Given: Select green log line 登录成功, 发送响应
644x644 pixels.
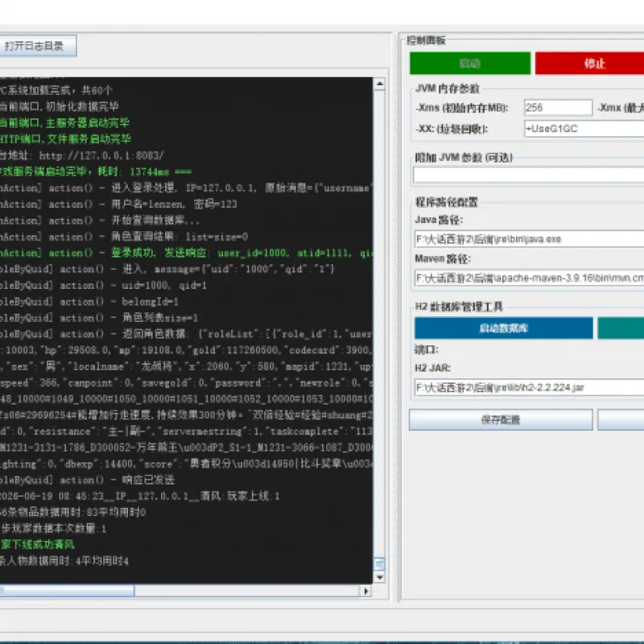Looking at the screenshot, I should (186, 253).
